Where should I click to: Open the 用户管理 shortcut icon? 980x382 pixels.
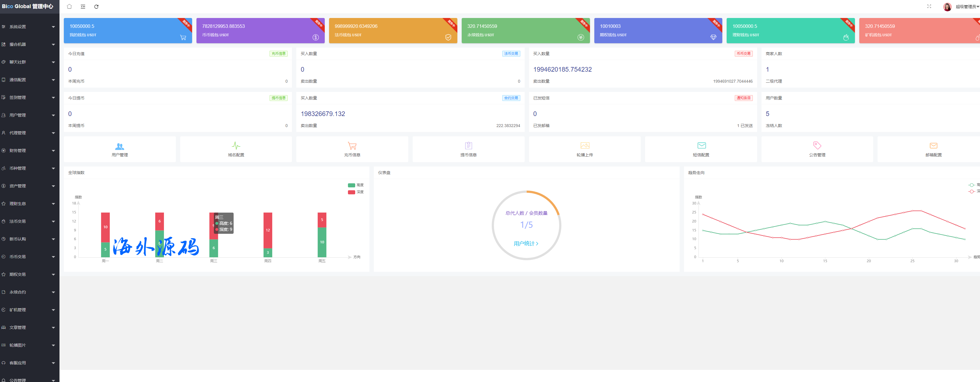click(x=120, y=146)
